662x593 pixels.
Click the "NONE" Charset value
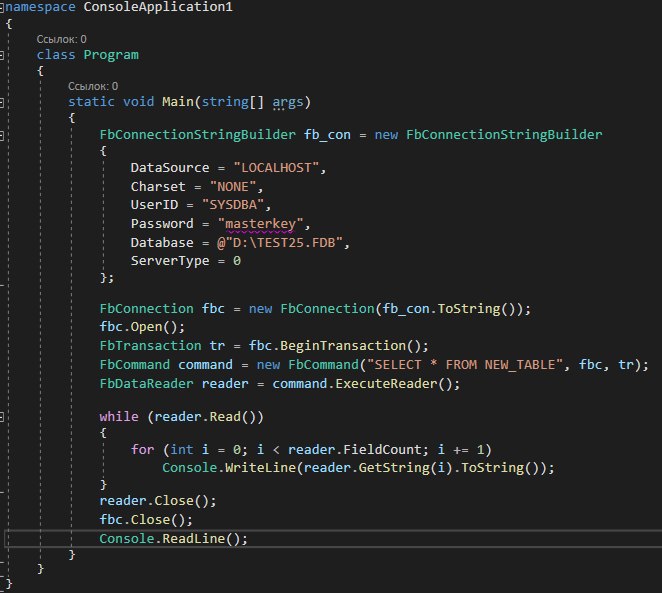point(233,187)
